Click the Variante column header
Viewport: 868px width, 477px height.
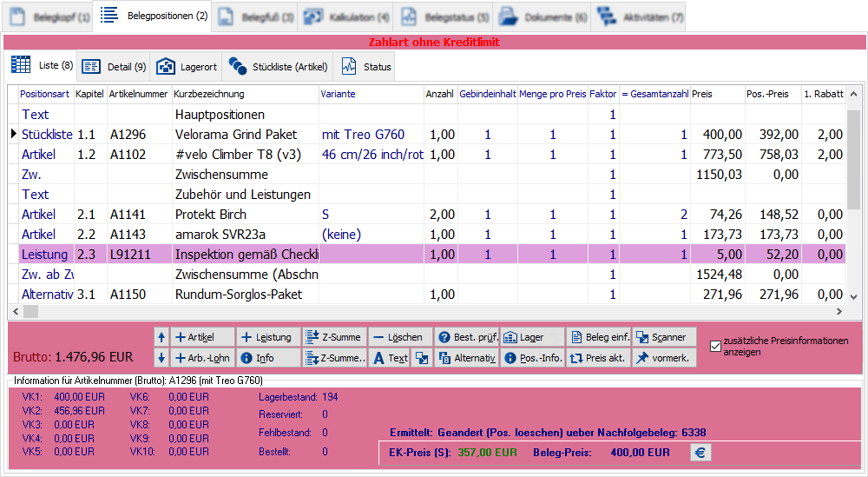(371, 94)
